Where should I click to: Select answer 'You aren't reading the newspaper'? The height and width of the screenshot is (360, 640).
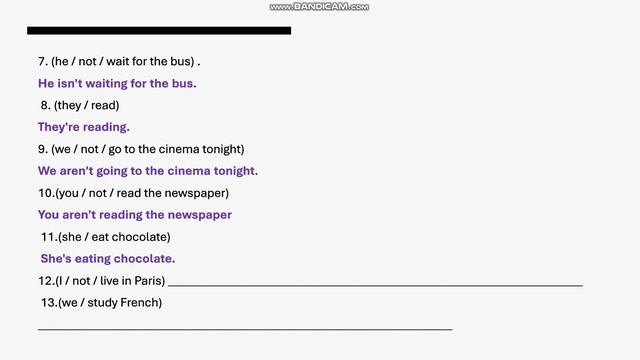tap(135, 215)
